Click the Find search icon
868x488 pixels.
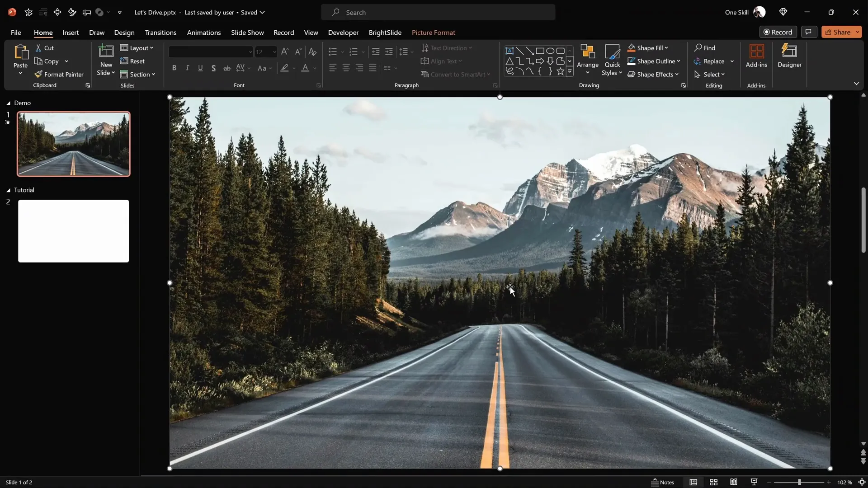698,48
